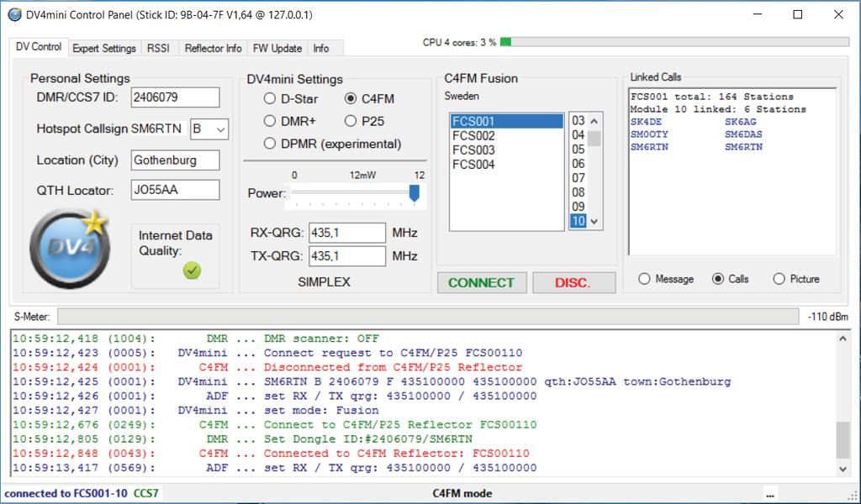This screenshot has height=504, width=861.
Task: Click the green CONNECT button
Action: pos(482,282)
